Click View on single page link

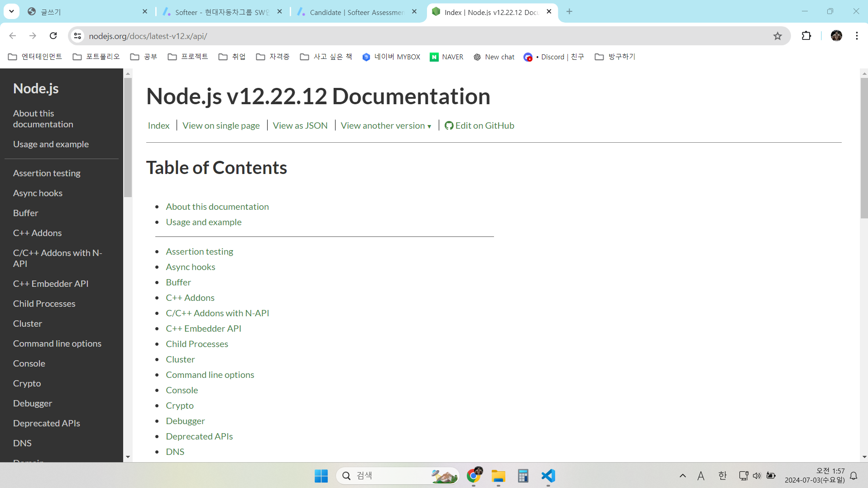[x=221, y=126]
